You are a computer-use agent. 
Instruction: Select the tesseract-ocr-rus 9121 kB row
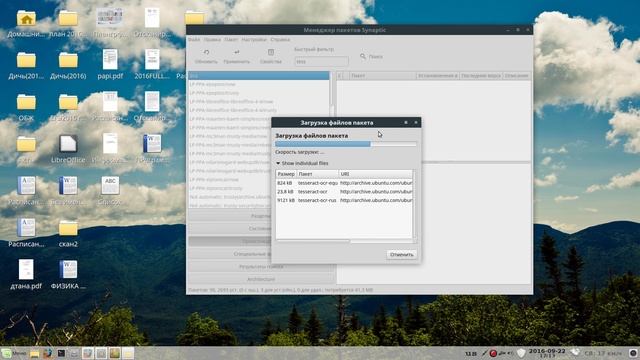[x=344, y=200]
